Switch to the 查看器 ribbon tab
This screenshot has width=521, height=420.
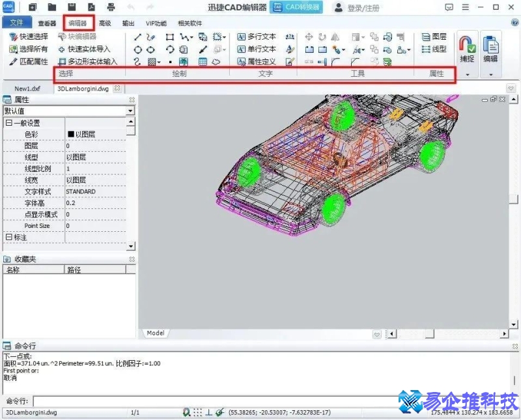47,23
